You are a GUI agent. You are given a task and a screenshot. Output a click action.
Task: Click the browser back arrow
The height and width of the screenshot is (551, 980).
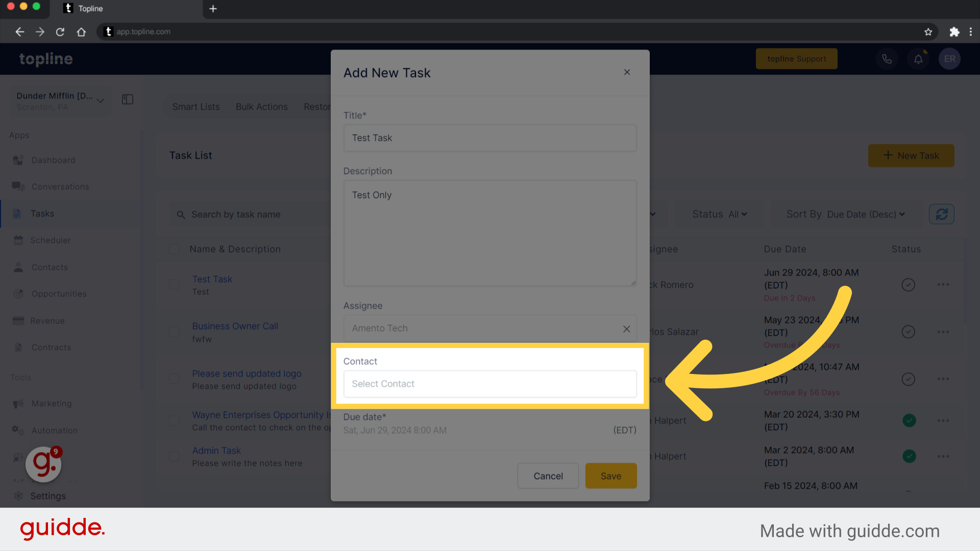20,32
